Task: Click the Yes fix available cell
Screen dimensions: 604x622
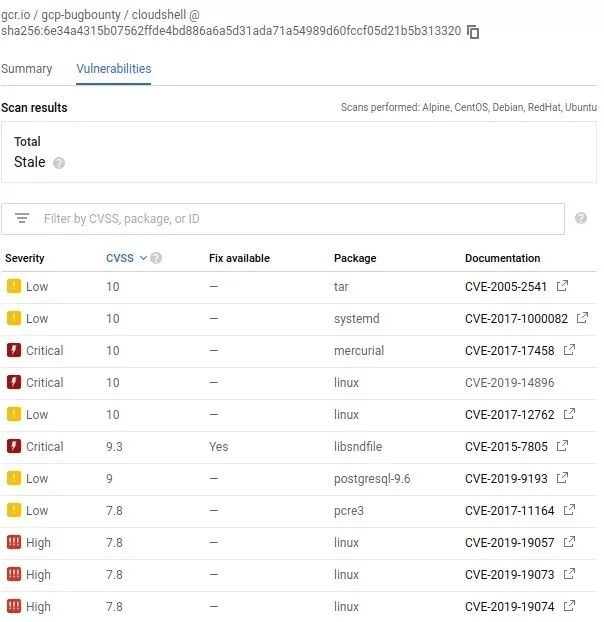Action: (219, 447)
